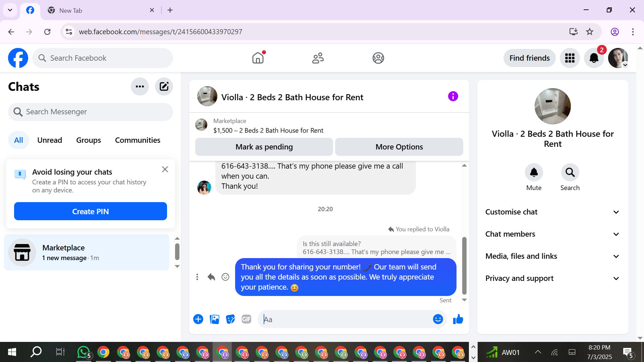Expand Media, files and links section
This screenshot has height=362, width=644.
coord(552,256)
